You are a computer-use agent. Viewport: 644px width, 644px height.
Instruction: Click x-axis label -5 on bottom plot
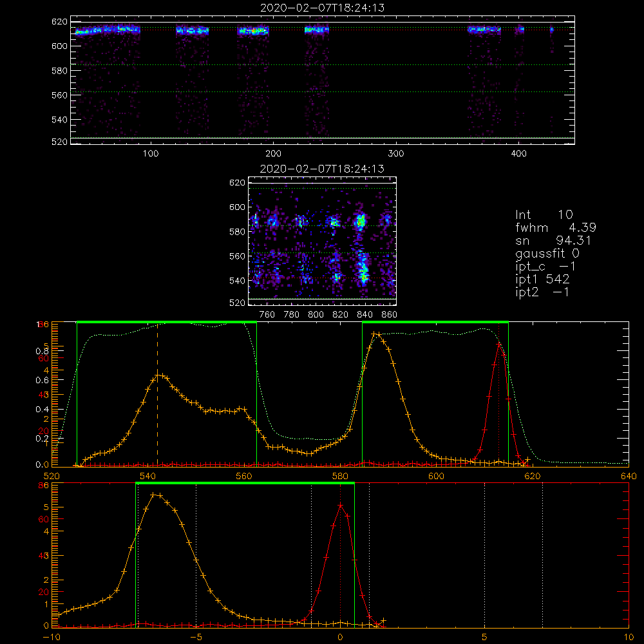(196, 638)
